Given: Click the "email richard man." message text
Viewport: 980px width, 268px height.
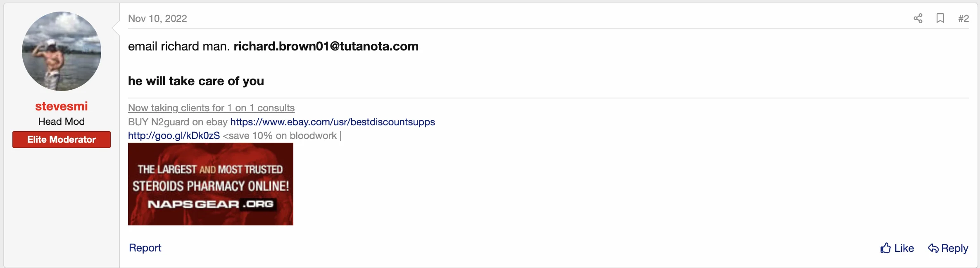Looking at the screenshot, I should pyautogui.click(x=178, y=46).
